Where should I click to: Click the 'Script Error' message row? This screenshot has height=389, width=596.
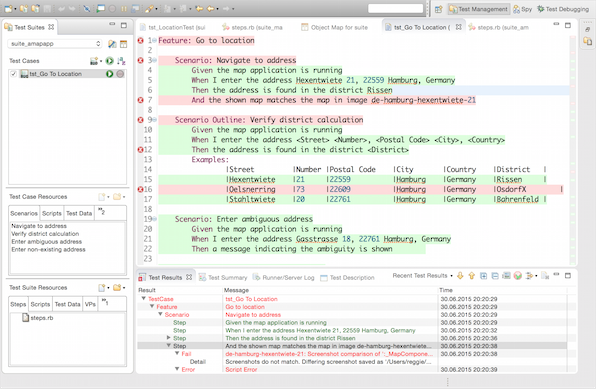[x=241, y=369]
